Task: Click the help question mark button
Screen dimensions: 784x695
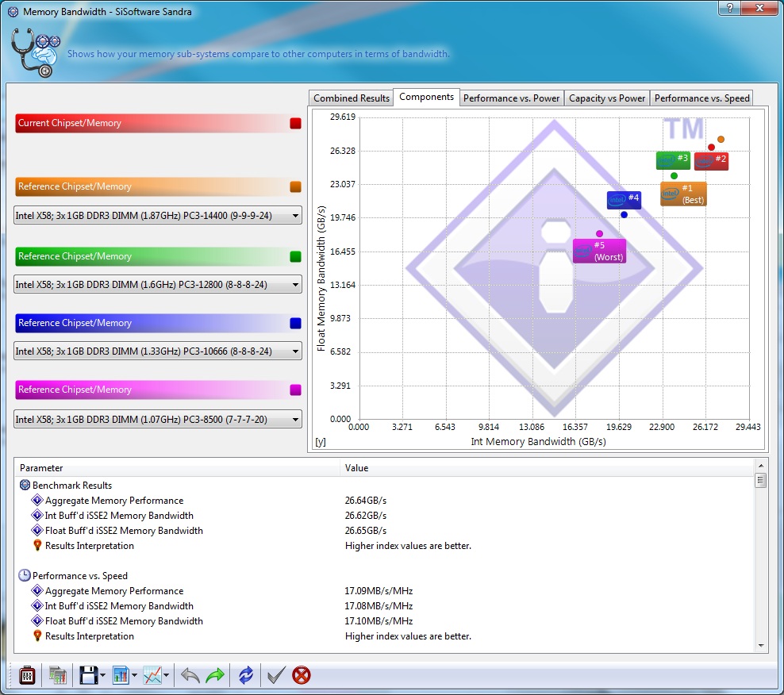Action: coord(730,7)
